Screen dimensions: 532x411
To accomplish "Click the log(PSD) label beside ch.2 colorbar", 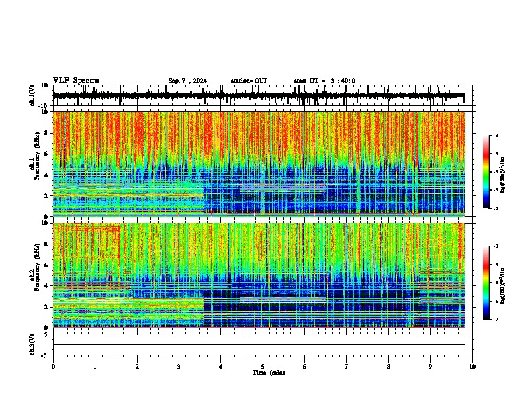I will point(503,285).
